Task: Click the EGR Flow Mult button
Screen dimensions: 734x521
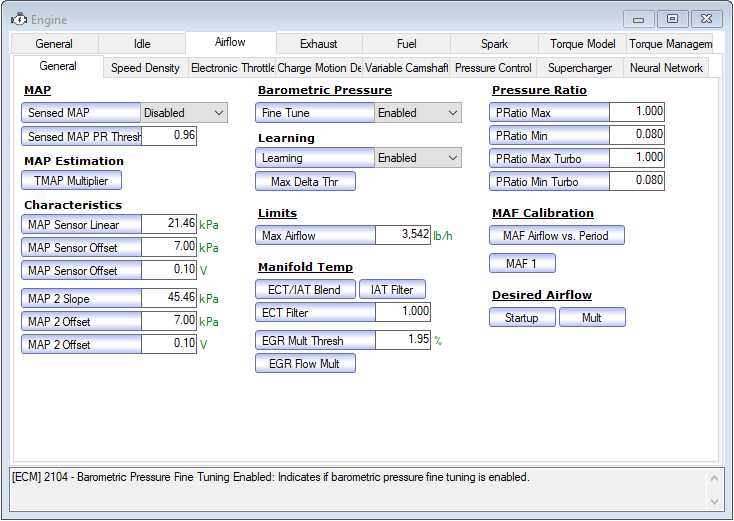Action: 305,364
